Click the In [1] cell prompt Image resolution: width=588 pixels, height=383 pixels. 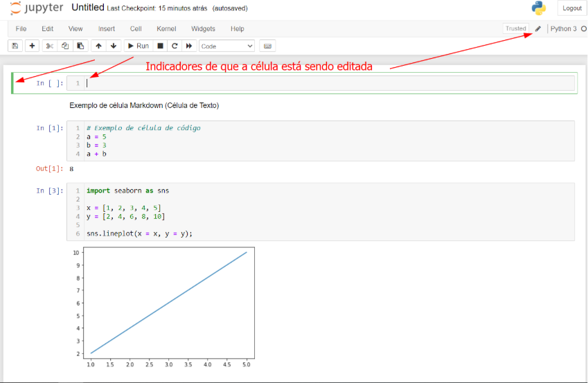50,128
